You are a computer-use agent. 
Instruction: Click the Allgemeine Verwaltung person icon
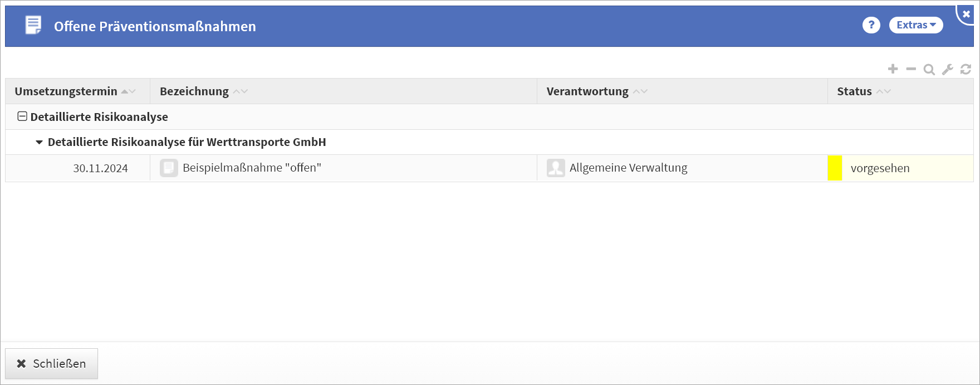click(556, 168)
